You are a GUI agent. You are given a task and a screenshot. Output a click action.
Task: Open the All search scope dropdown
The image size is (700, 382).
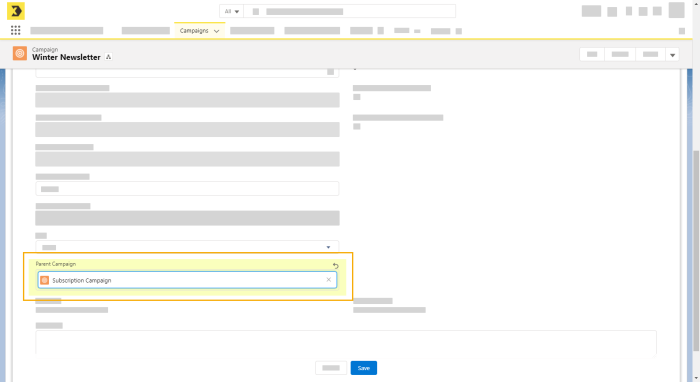point(231,11)
